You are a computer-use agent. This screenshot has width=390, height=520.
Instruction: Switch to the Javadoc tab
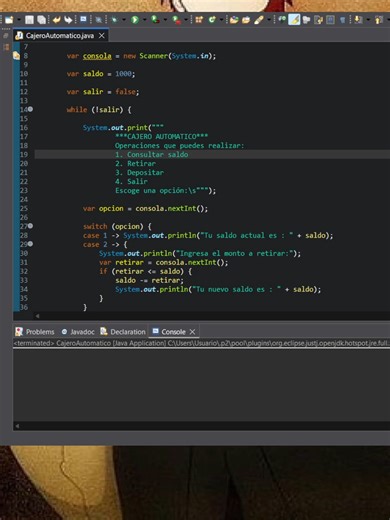click(x=78, y=332)
